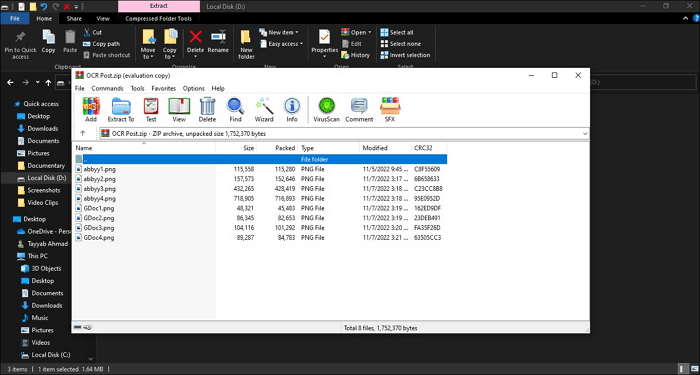
Task: Select Compressed Folder Tools tab
Action: pos(158,19)
